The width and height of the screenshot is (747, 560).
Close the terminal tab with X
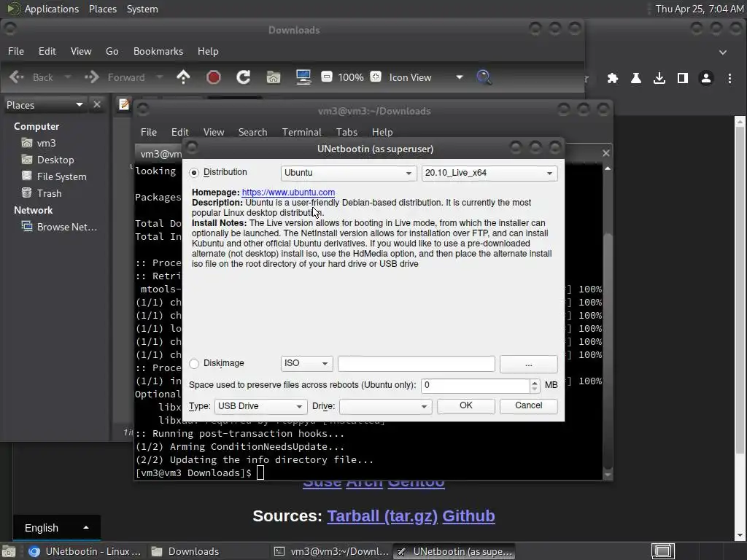[606, 153]
